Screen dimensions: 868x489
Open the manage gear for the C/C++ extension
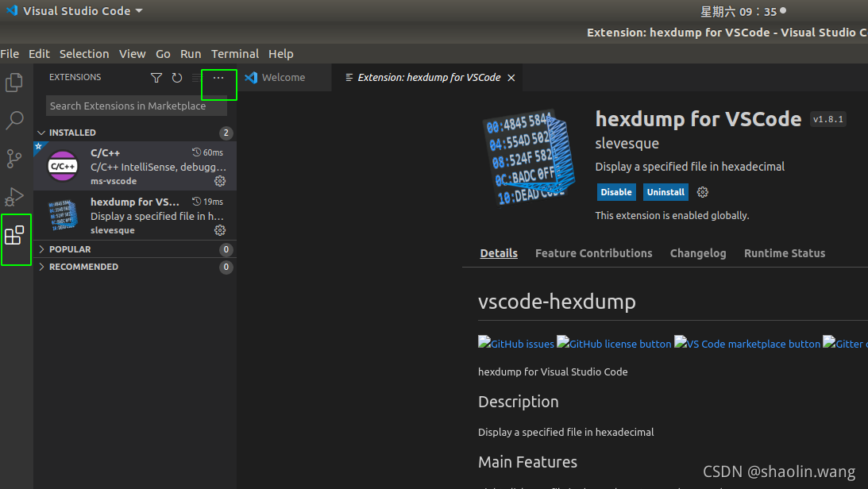(219, 181)
